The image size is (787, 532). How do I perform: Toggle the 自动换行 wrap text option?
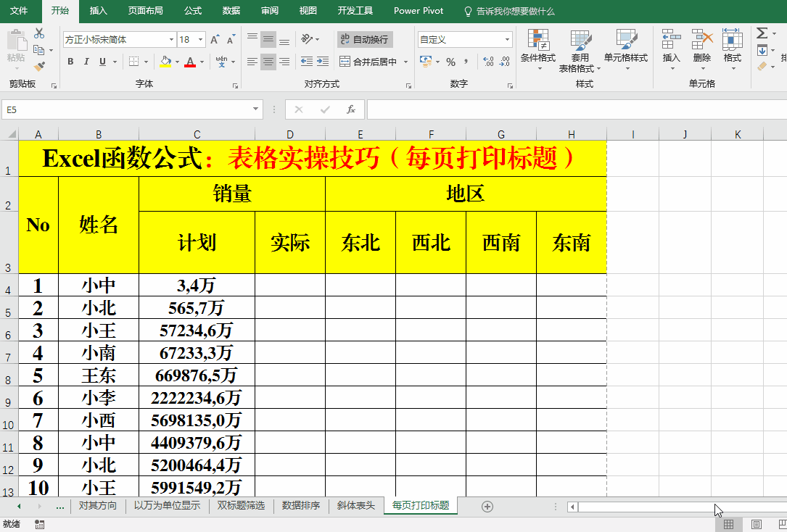coord(365,40)
